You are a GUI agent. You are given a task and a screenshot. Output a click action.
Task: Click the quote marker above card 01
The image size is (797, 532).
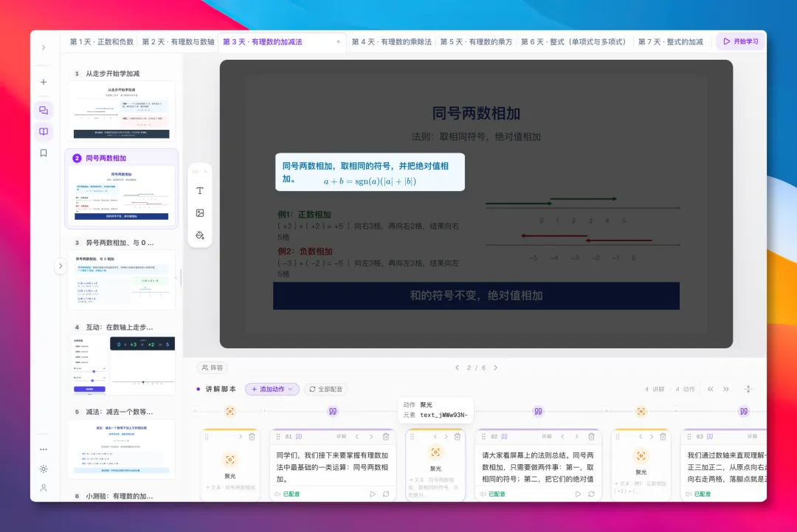pos(333,412)
